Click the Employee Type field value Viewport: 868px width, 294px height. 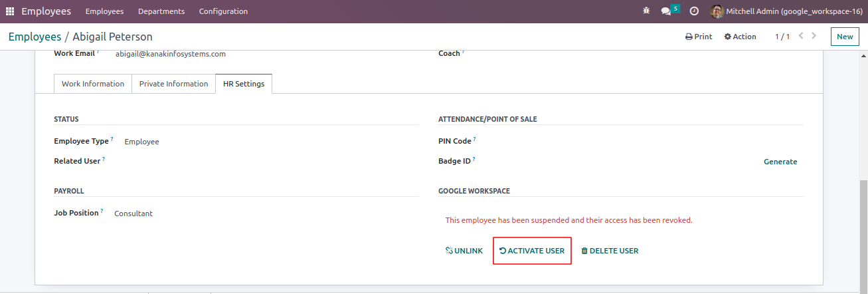(141, 142)
